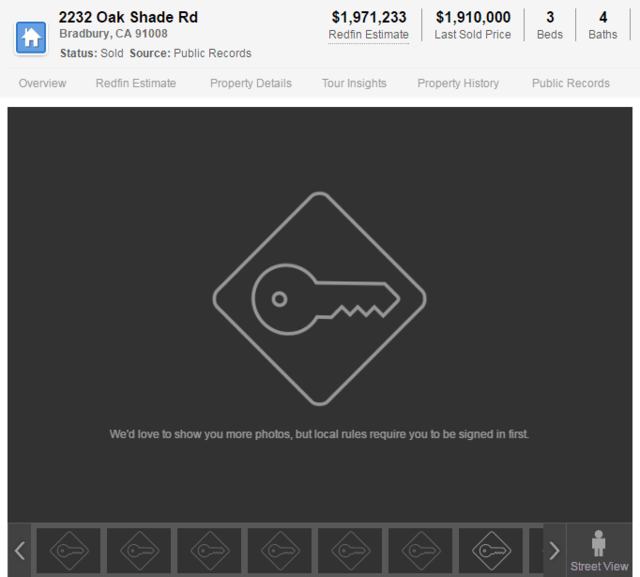Click the address 2232 Oak Shade Rd
Viewport: 640px width, 577px height.
point(128,17)
